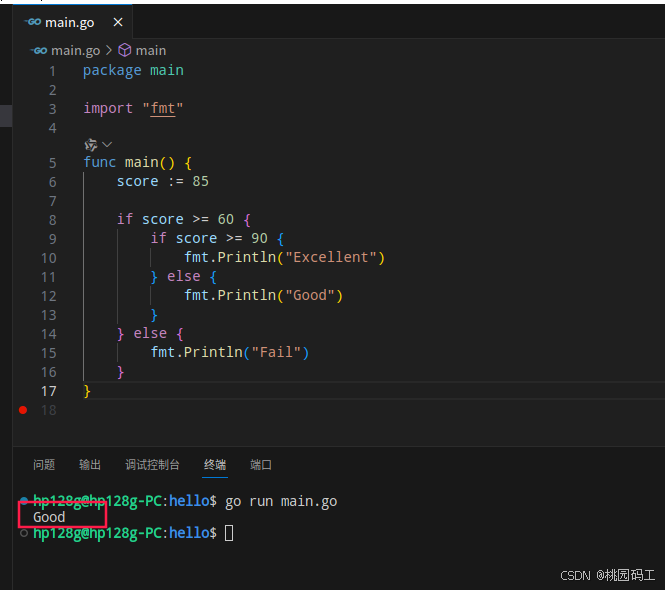Open the 输出 panel tab
The height and width of the screenshot is (590, 665).
(90, 465)
